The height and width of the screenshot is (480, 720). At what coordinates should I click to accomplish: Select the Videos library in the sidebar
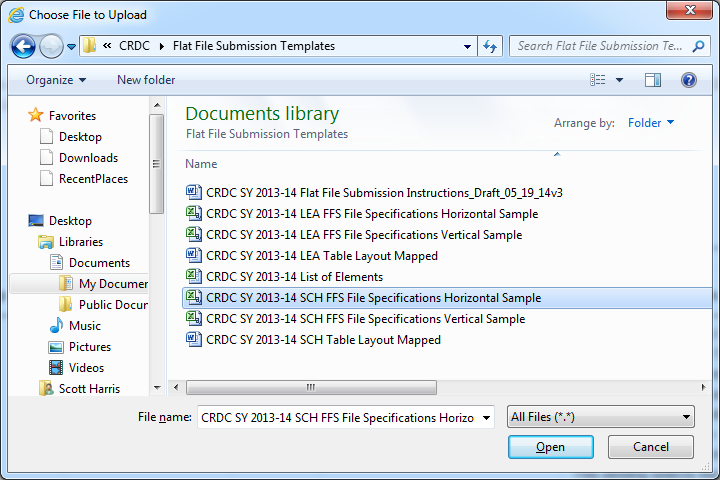point(86,368)
